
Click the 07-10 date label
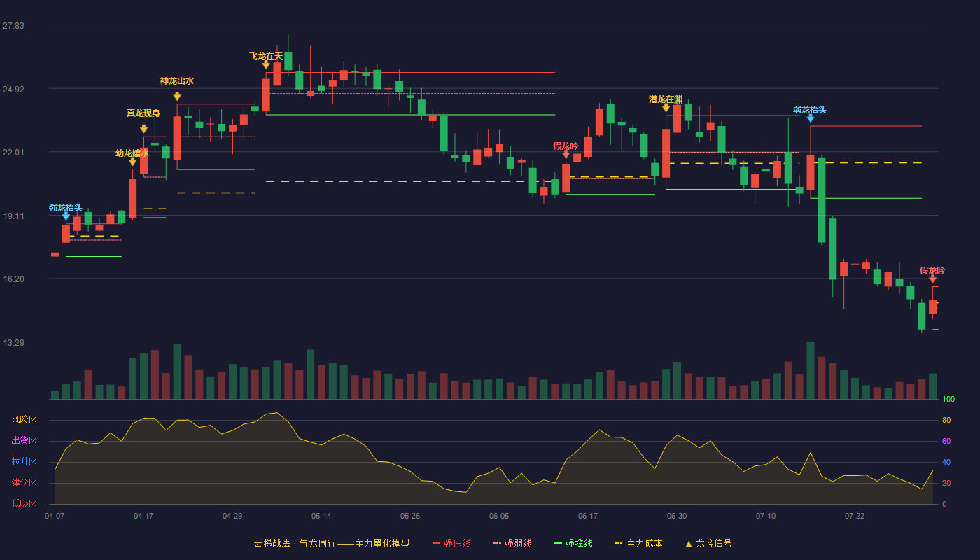[766, 516]
